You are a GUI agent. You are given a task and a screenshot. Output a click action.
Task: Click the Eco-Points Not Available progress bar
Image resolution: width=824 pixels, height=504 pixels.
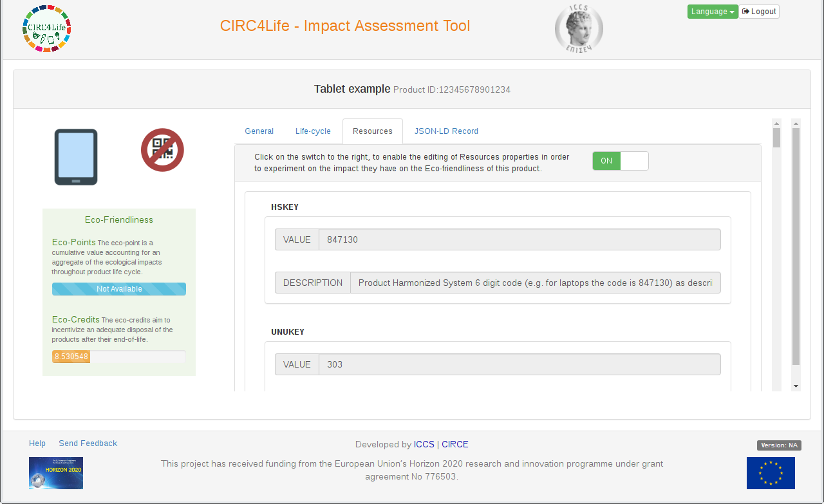coord(119,289)
